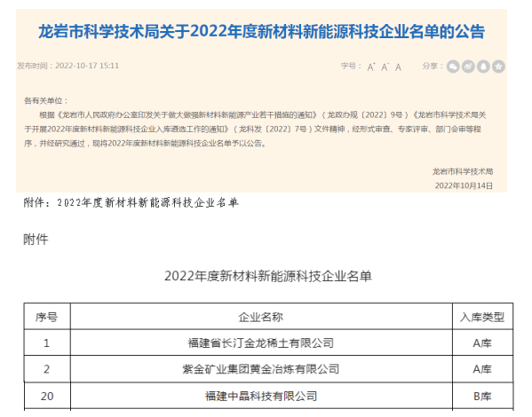The width and height of the screenshot is (532, 417).
Task: Open attachment link 2022年度新材料新能源科技企业名单
Action: point(148,203)
